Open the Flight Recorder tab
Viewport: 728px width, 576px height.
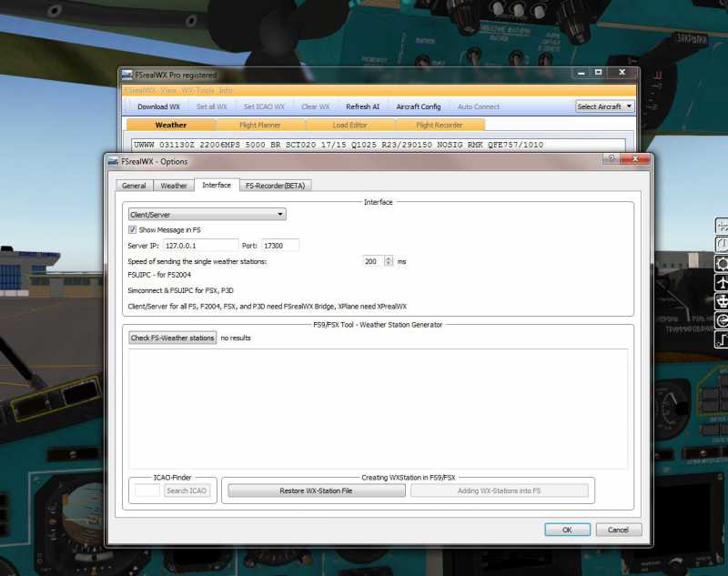tap(440, 125)
